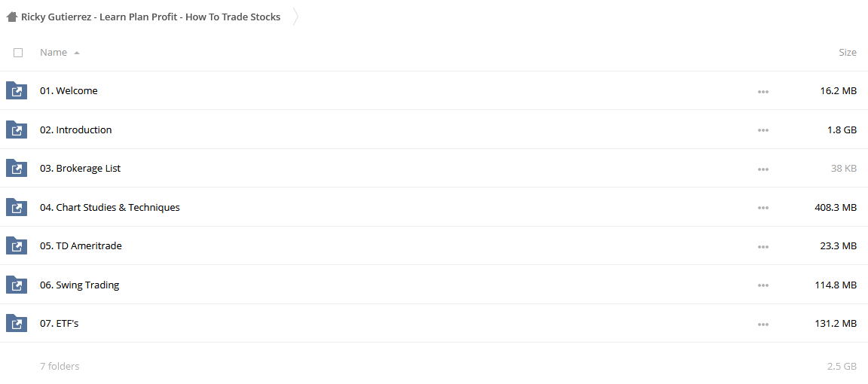The image size is (868, 384).
Task: Click the home icon in breadcrumb
Action: pyautogui.click(x=12, y=17)
